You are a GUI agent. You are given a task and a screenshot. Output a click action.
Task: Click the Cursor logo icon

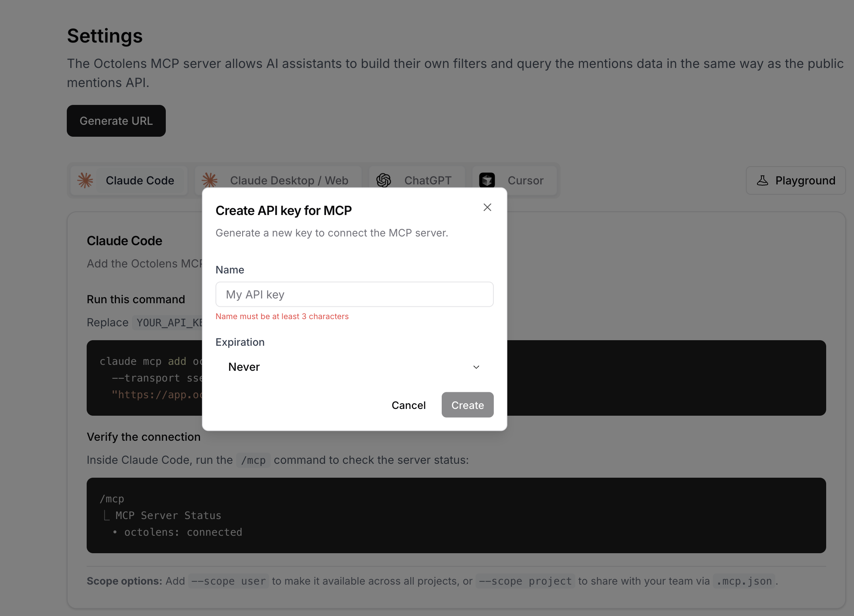(487, 180)
